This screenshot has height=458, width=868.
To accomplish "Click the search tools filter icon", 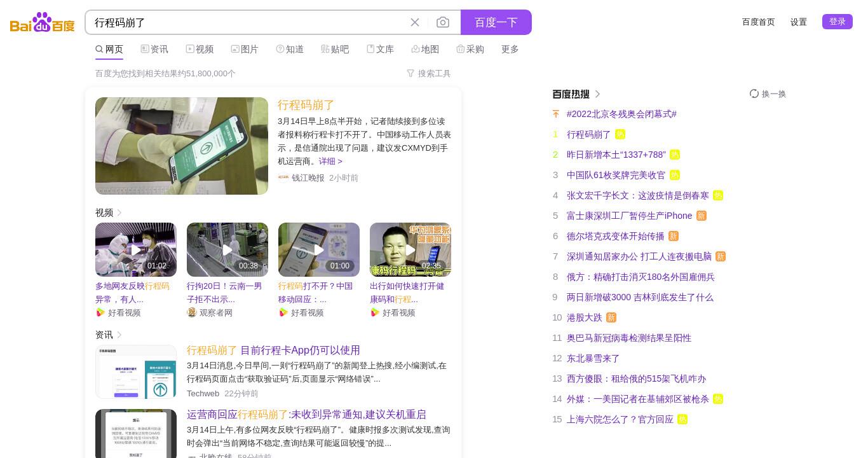I will [410, 73].
